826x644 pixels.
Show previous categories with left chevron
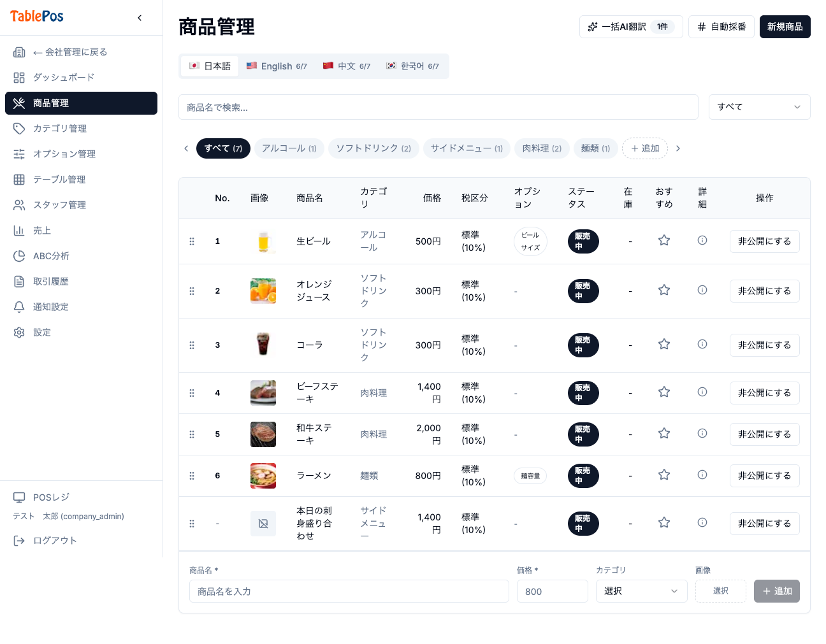[186, 148]
